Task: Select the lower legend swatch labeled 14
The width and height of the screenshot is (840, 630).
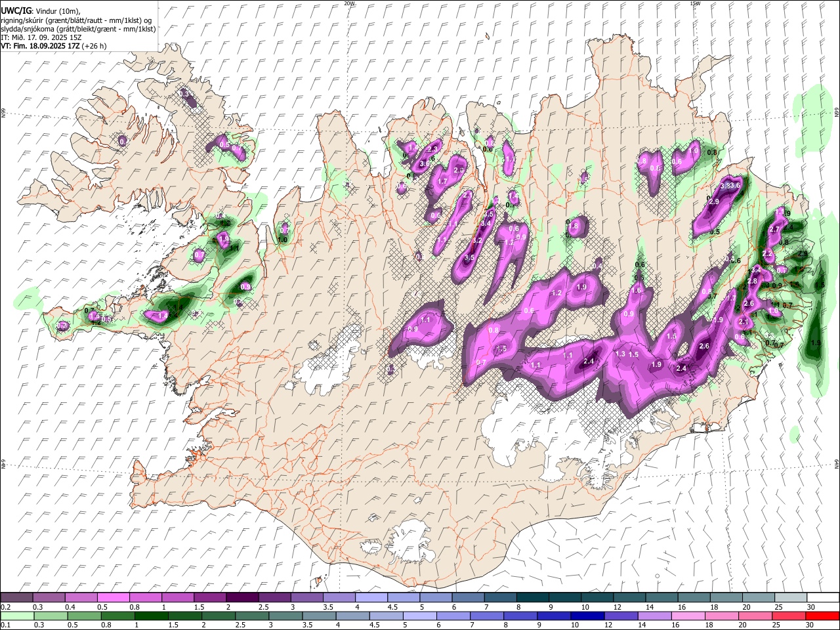Action: tap(654, 616)
